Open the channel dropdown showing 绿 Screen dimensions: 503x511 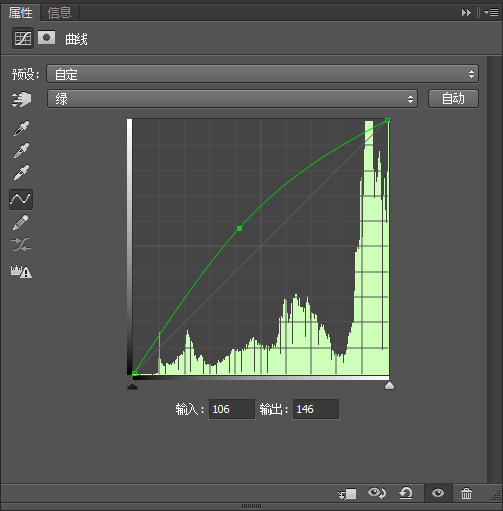coord(232,99)
